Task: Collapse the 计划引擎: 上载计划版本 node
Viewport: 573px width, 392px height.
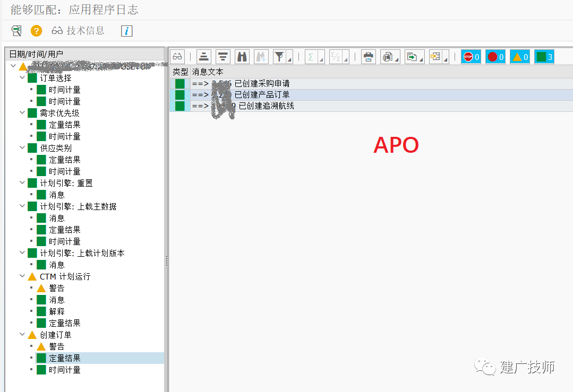Action: [22, 253]
